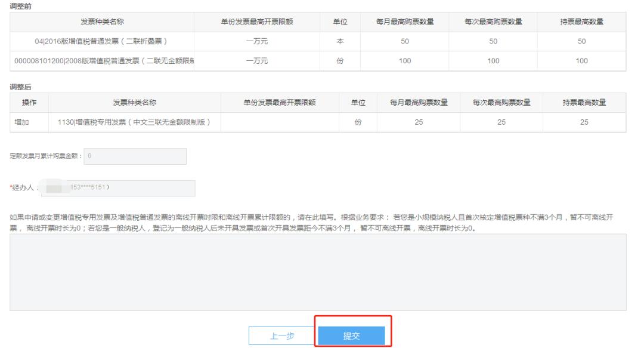Screen dimensions: 644x348
Task: Click the 提交 submit button
Action: pyautogui.click(x=351, y=335)
